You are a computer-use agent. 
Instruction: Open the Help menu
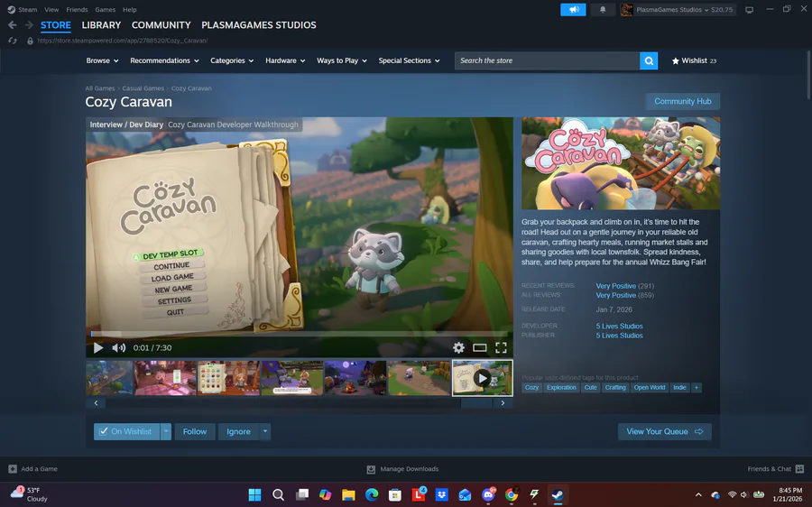coord(129,9)
